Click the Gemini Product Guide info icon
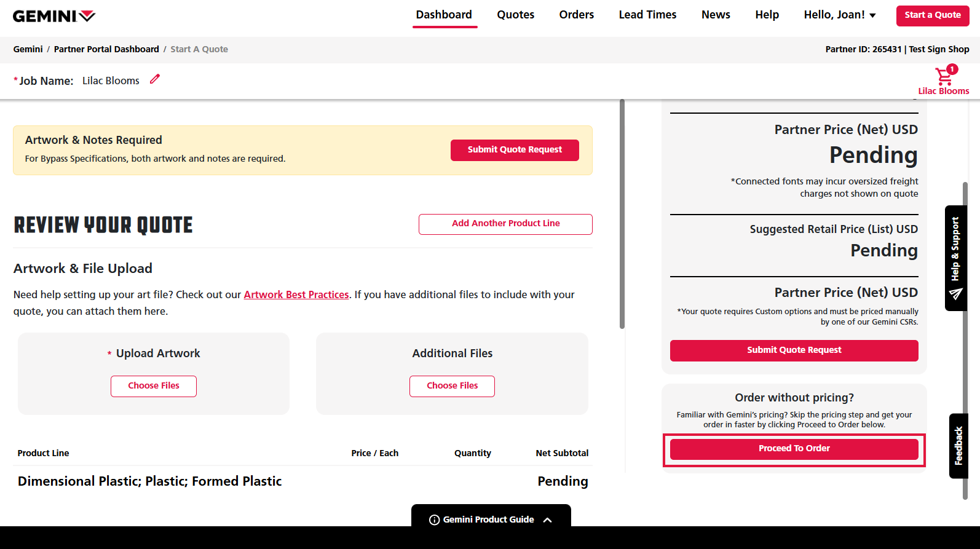The height and width of the screenshot is (549, 980). point(434,519)
